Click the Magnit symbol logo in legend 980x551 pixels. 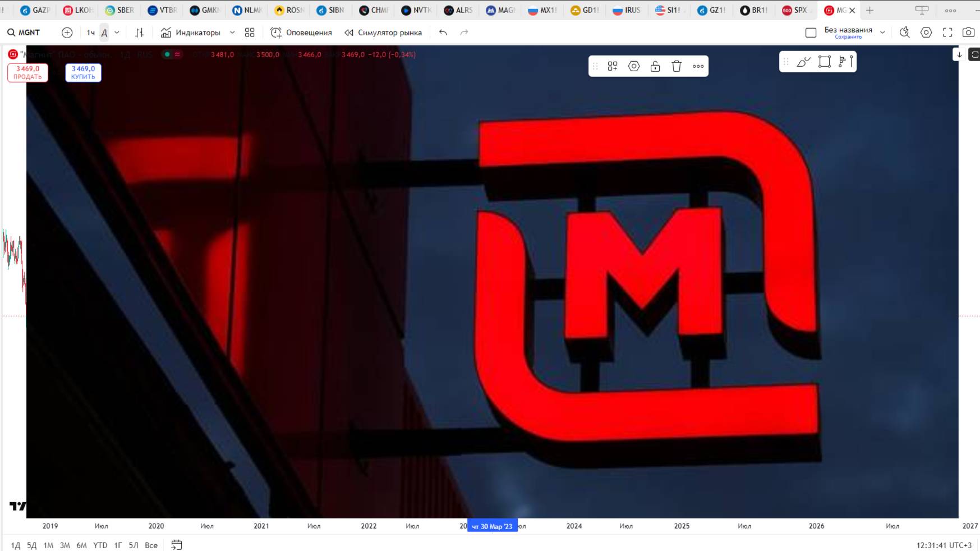(x=13, y=54)
